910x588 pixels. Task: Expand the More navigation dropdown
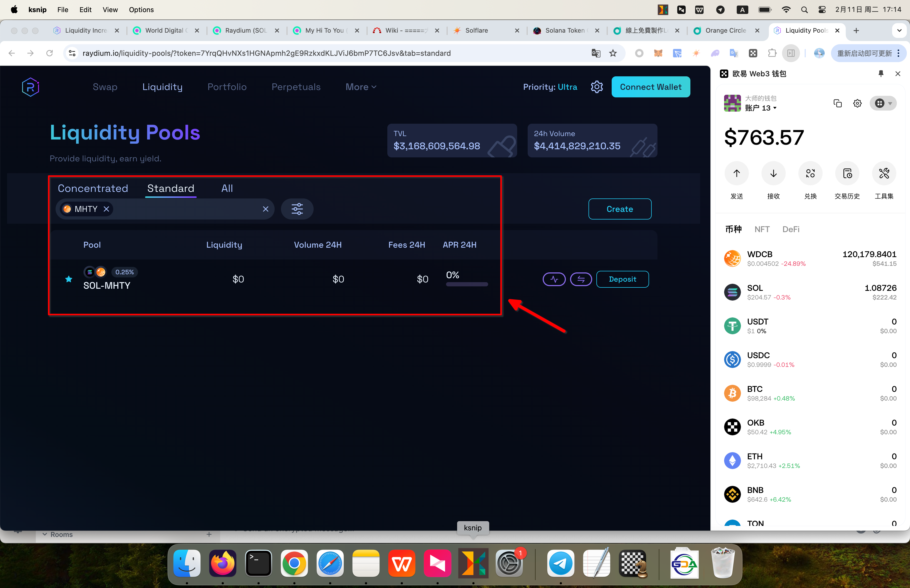click(361, 87)
